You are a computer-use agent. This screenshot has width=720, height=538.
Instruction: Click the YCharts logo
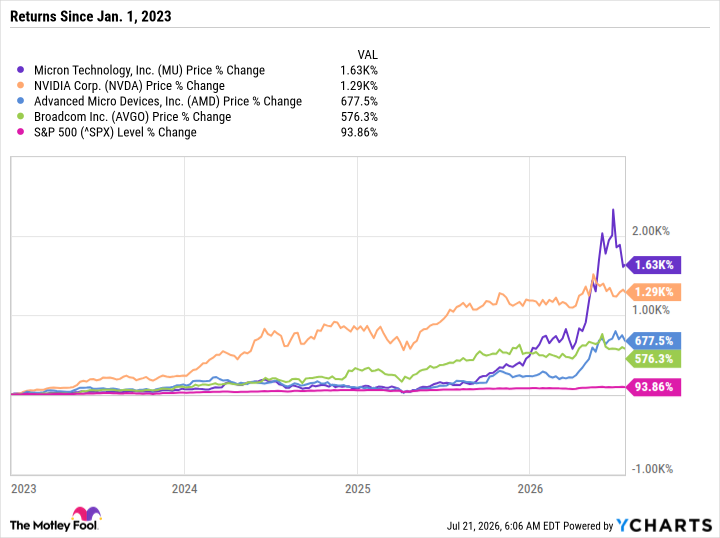tap(664, 525)
